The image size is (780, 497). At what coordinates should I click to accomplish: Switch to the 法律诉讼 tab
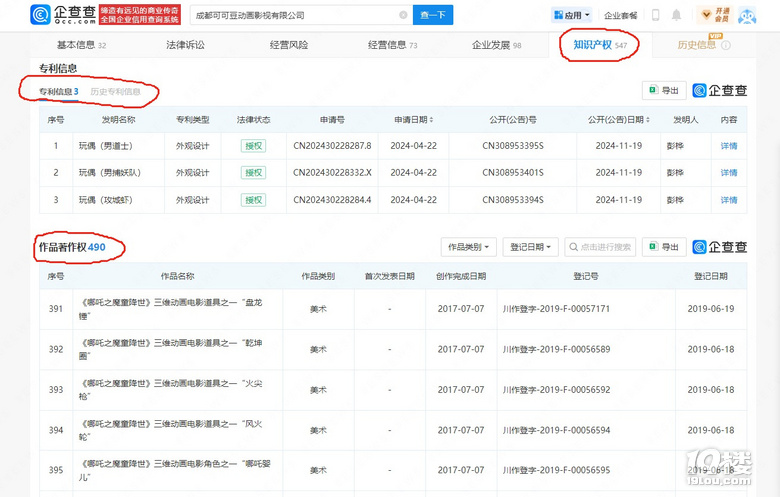186,45
